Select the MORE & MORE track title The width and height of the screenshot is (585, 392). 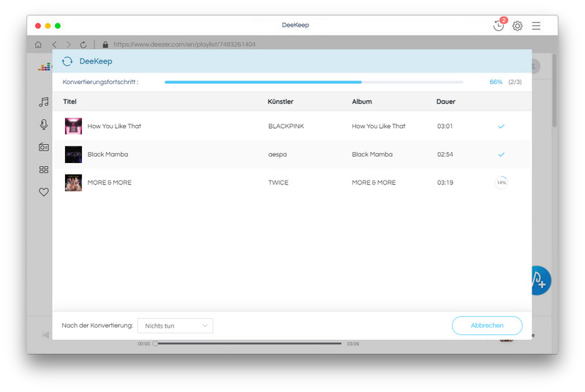click(x=109, y=183)
